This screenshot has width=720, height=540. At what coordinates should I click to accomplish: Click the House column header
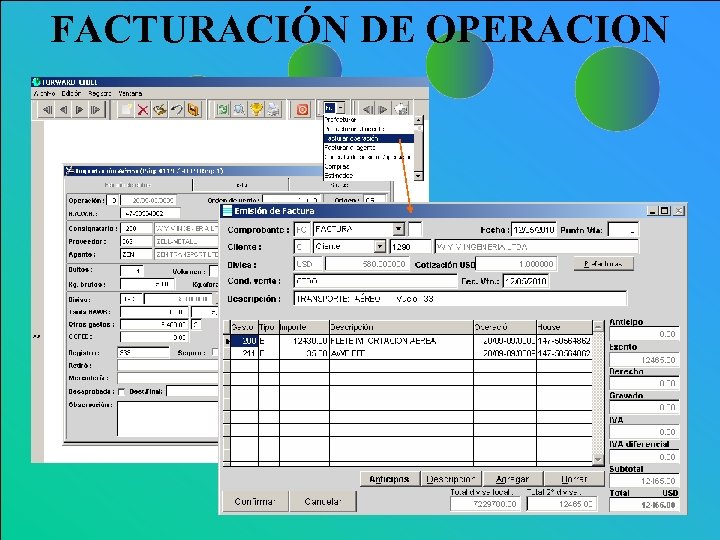564,327
